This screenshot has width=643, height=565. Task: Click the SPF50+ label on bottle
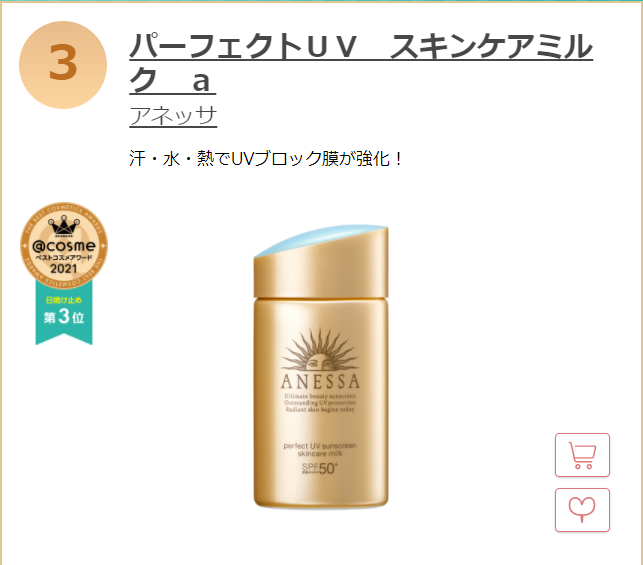[x=320, y=468]
